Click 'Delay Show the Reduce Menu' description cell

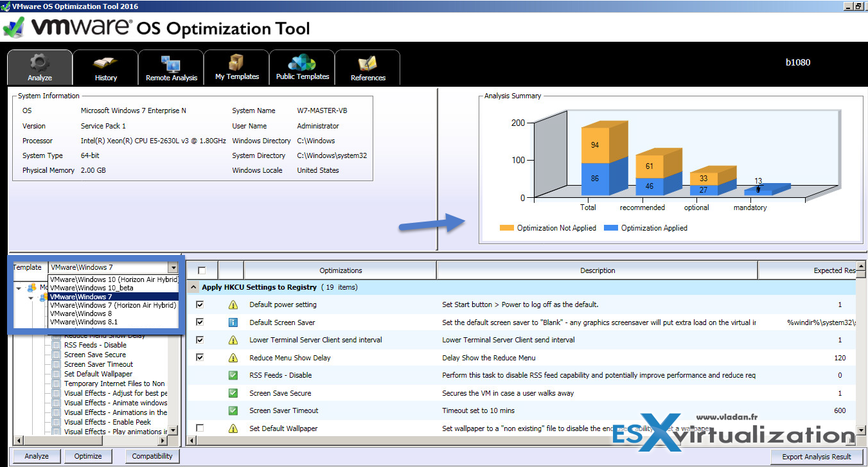click(x=488, y=358)
